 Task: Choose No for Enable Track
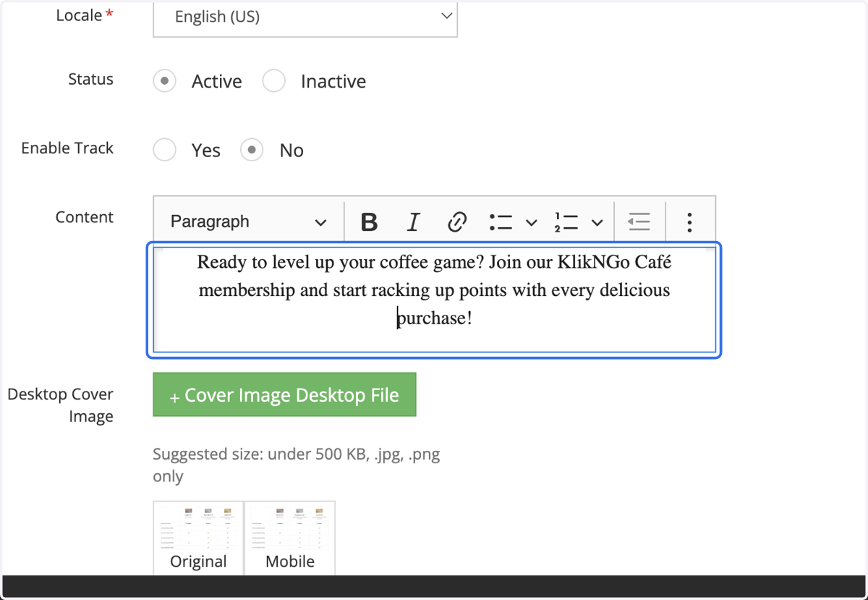pyautogui.click(x=252, y=151)
